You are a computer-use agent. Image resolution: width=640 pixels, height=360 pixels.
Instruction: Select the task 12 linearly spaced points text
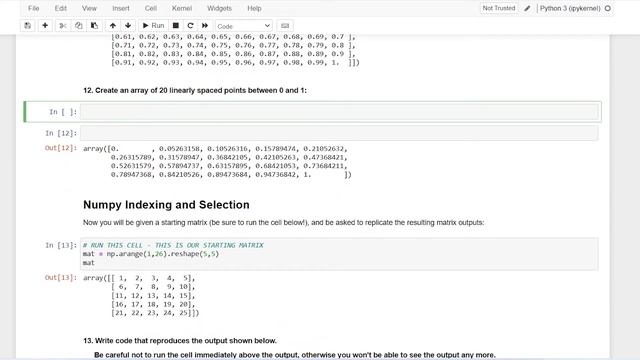point(195,90)
